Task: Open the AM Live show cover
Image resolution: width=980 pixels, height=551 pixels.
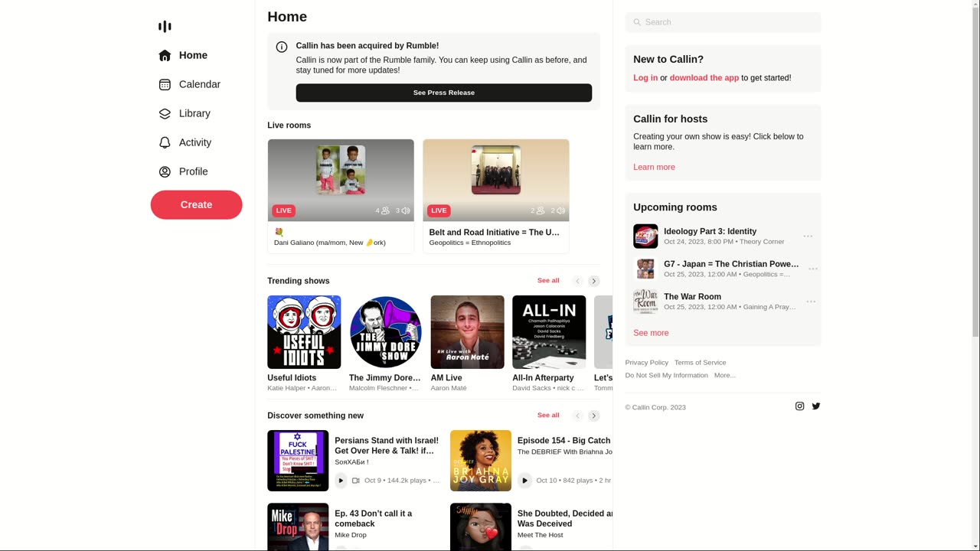Action: coord(468,332)
